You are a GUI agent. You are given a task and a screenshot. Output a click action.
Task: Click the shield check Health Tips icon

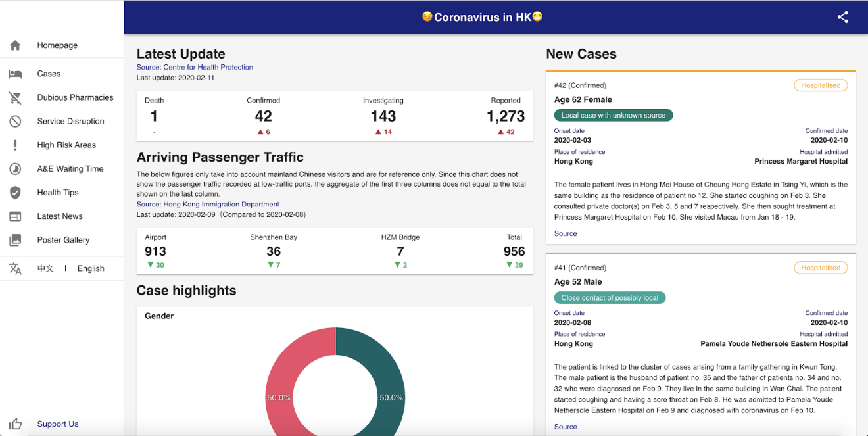tap(15, 193)
